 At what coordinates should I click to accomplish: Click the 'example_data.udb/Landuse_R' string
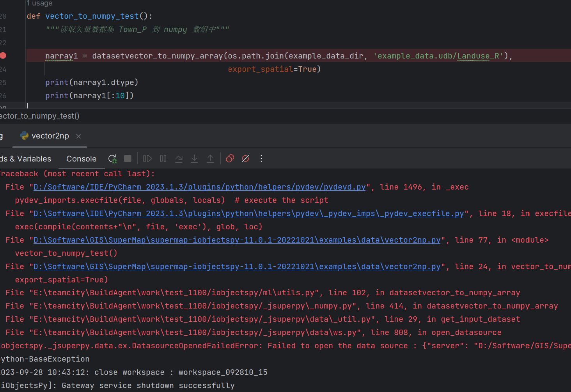point(438,56)
